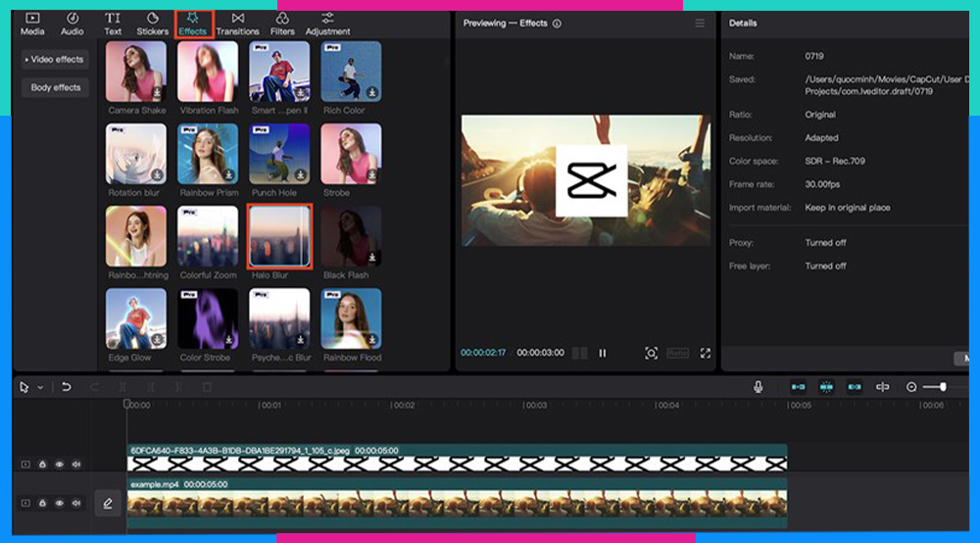Lock the example.mp4 track

42,503
